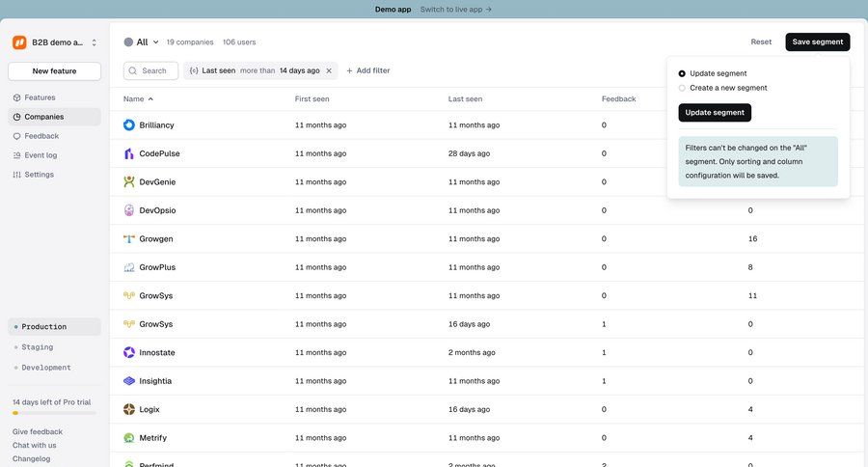Click '16 days ago' in Logix row
This screenshot has height=467, width=868.
(x=469, y=409)
